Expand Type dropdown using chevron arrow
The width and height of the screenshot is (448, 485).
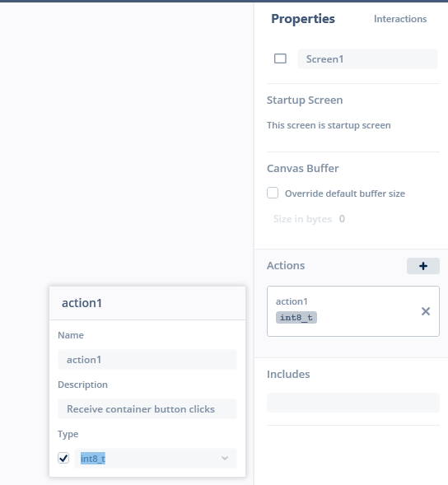point(225,458)
